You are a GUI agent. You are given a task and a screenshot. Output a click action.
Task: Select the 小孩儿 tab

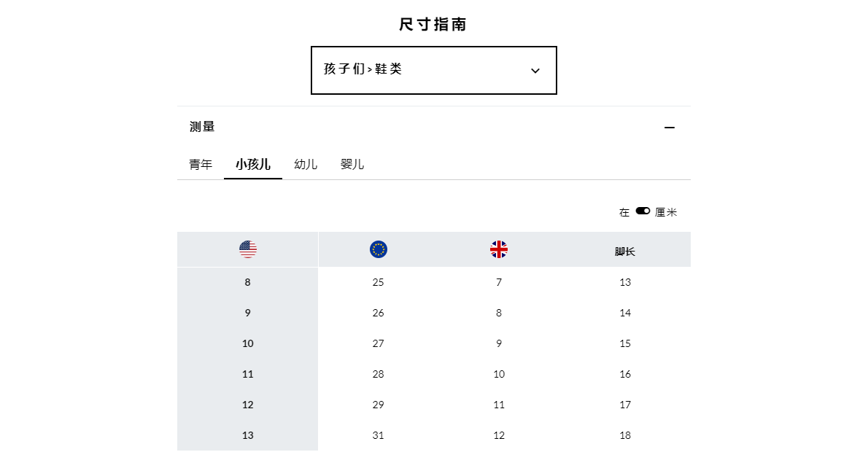point(253,164)
